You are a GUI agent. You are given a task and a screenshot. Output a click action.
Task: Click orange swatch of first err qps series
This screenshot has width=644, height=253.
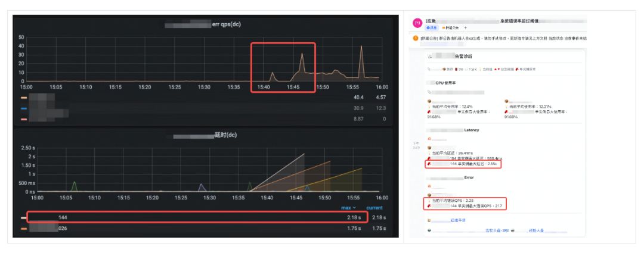24,97
